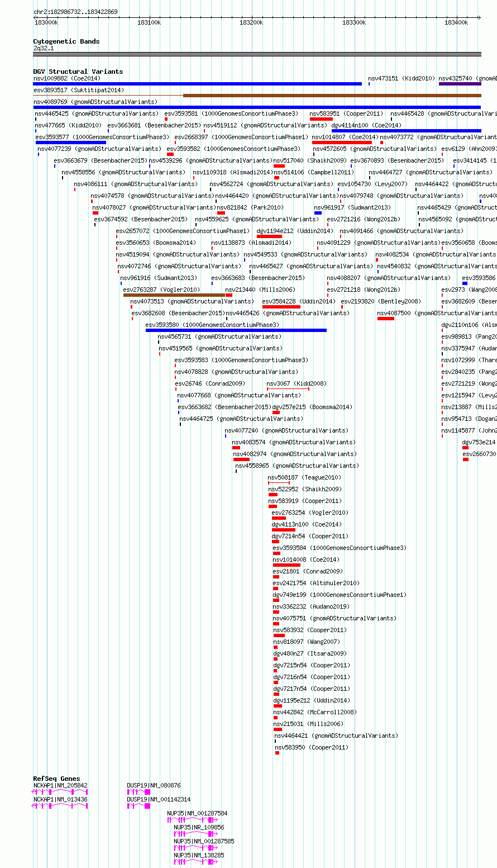The image size is (497, 868).
Task: Click the 'DGV Structural Variants' track title
Action: [78, 72]
